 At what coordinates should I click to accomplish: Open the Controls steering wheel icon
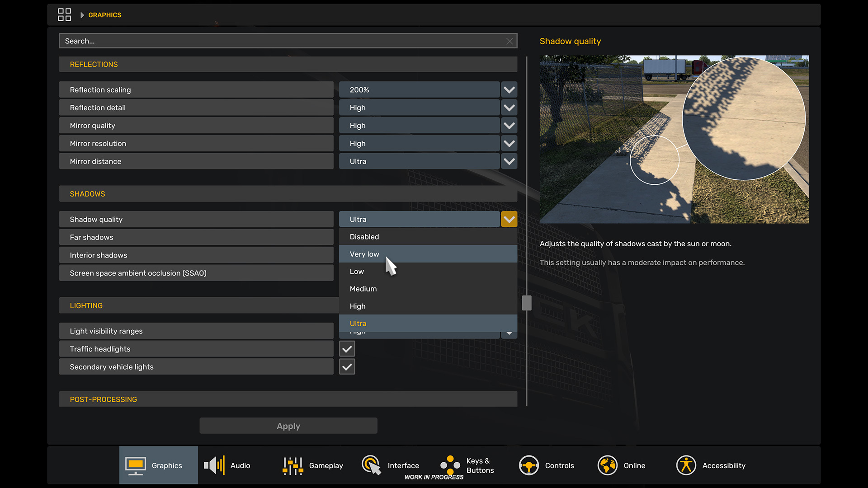click(x=528, y=465)
